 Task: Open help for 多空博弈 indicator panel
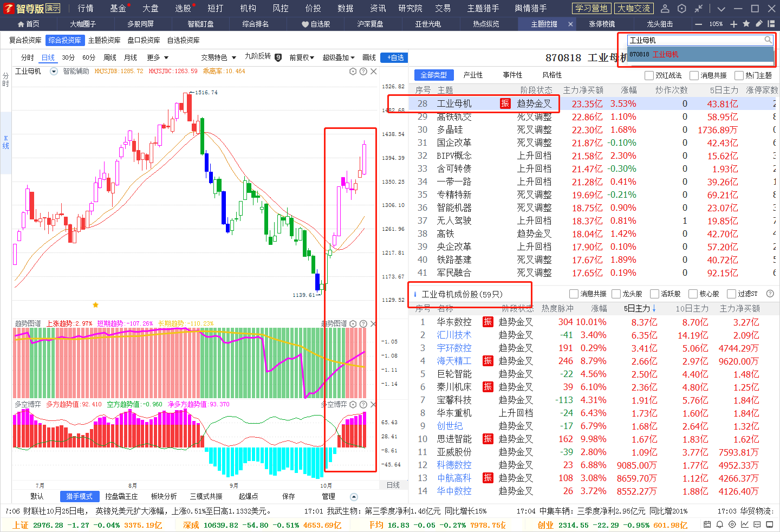[x=363, y=404]
